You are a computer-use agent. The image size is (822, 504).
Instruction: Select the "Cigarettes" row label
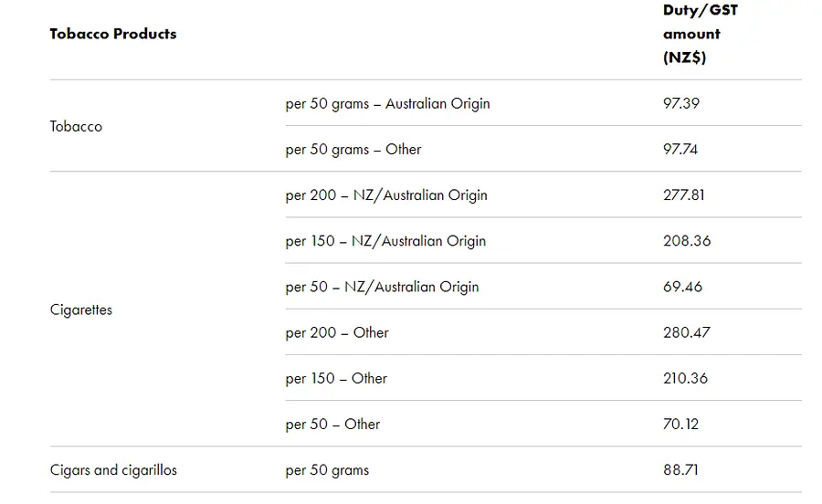[x=81, y=310]
